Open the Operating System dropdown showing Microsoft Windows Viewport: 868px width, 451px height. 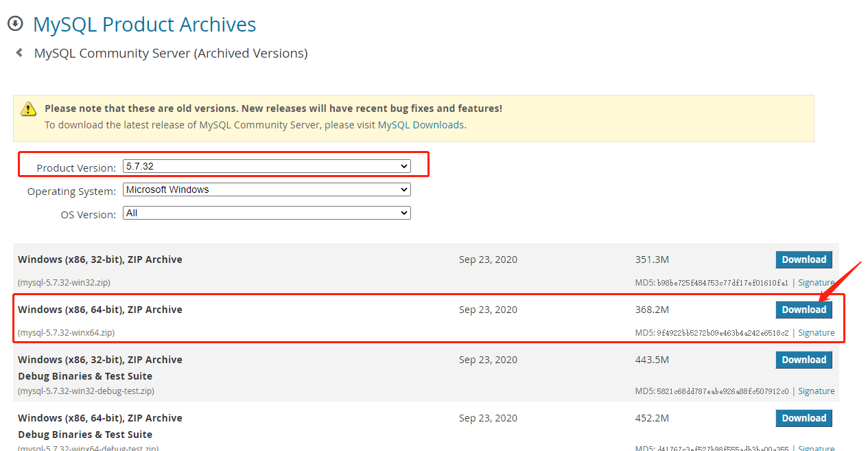pos(267,189)
